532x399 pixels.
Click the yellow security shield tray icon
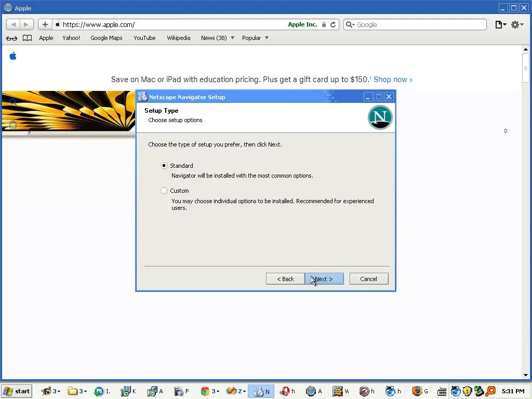[x=467, y=391]
